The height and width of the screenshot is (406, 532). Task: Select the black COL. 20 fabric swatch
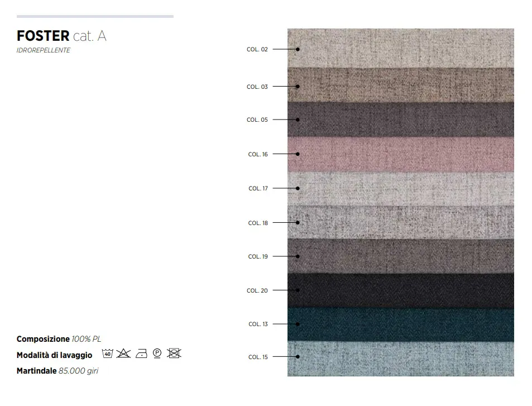(x=401, y=290)
